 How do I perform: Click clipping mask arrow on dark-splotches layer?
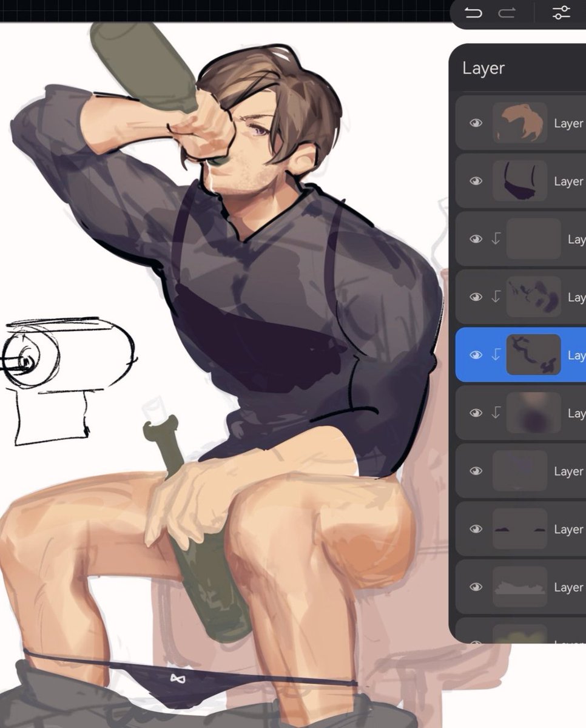pos(496,297)
